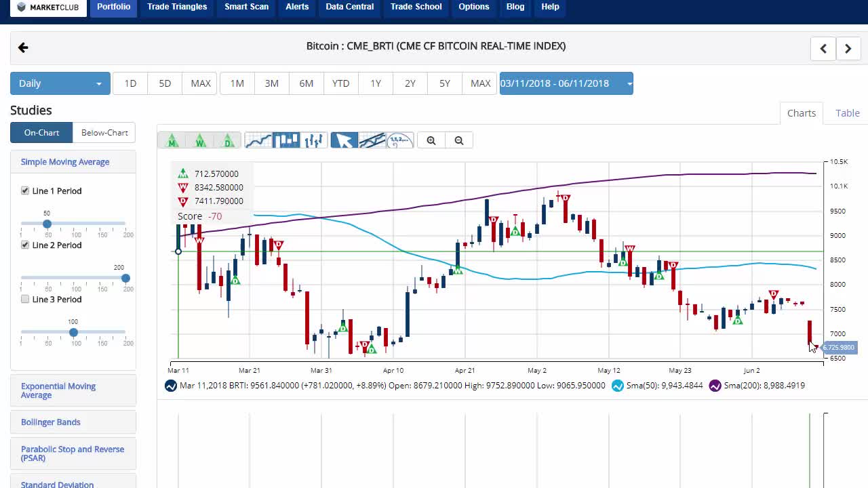Open the Blog page
868x488 pixels.
click(x=515, y=7)
